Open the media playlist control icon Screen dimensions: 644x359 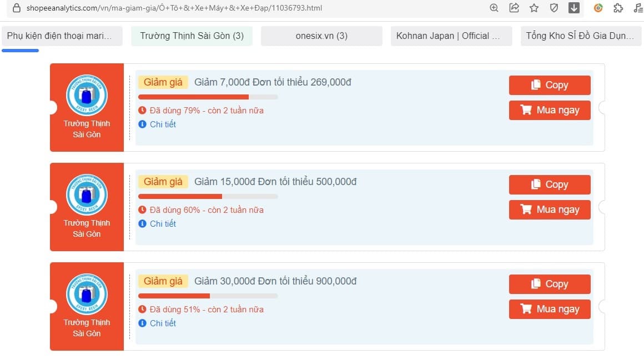pos(638,8)
